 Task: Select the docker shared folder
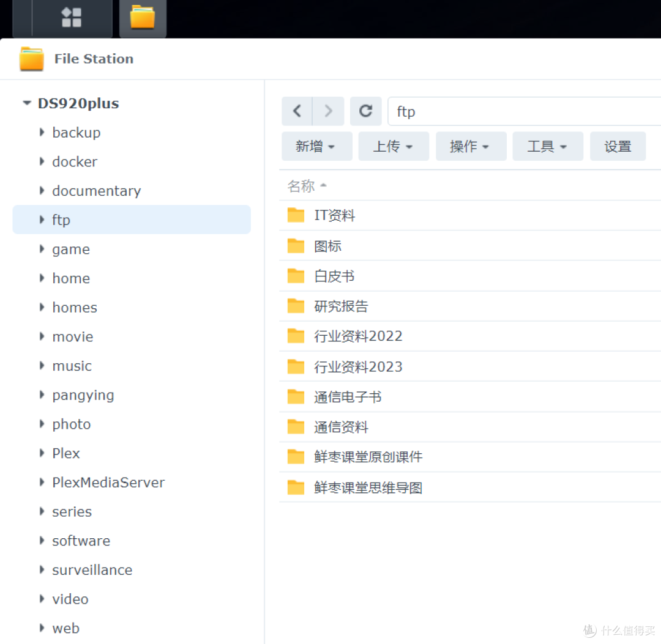tap(75, 161)
